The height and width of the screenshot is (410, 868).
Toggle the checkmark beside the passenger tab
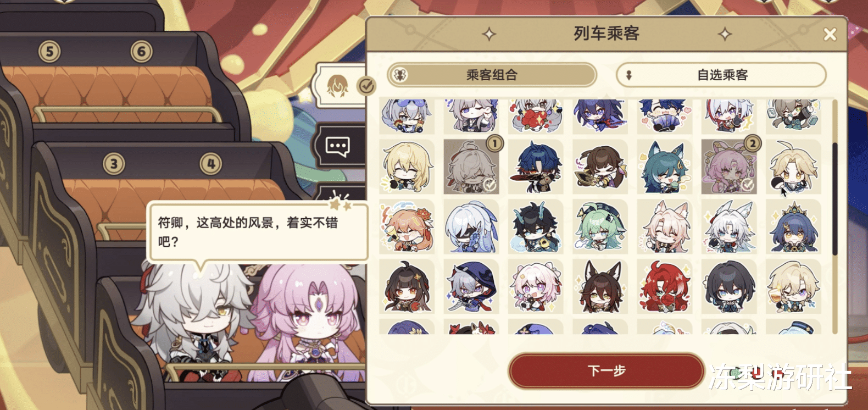click(366, 86)
